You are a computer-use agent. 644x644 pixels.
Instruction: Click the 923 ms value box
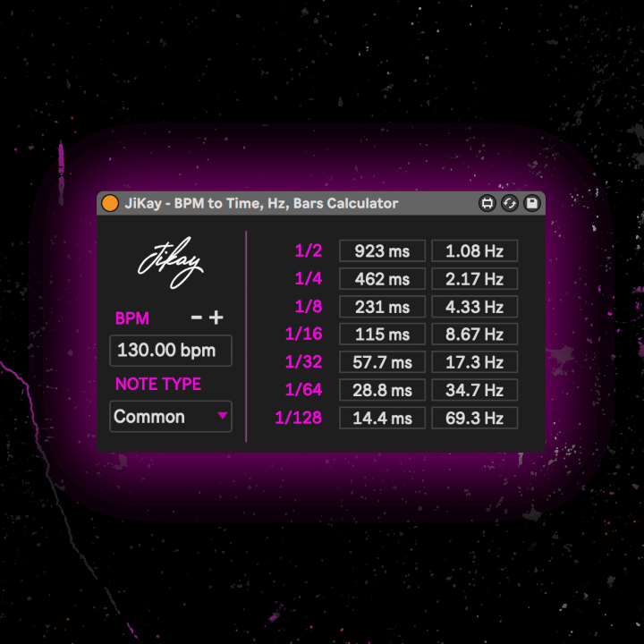382,251
